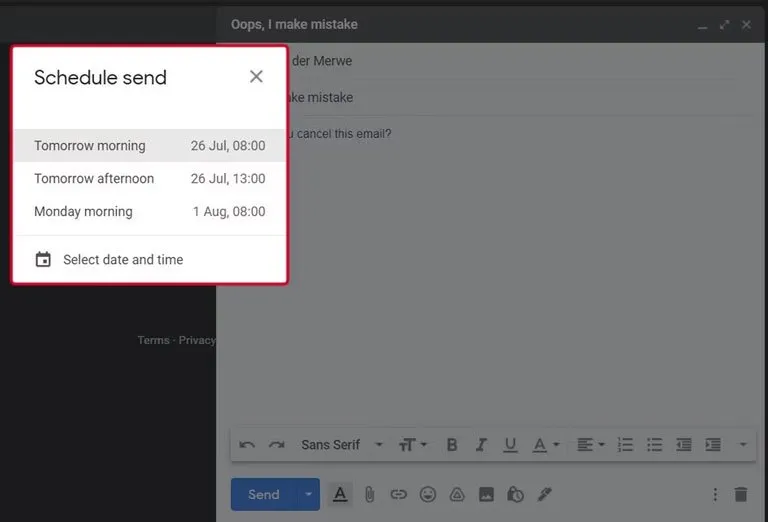
Task: Close the Schedule send dialog
Action: pos(256,77)
